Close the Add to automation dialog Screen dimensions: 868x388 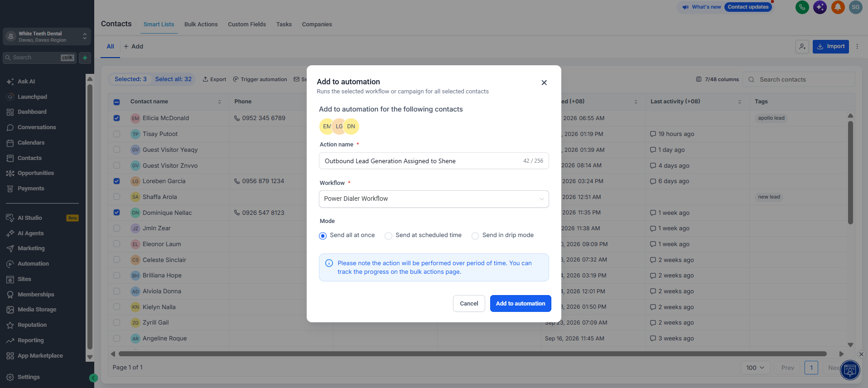click(544, 82)
